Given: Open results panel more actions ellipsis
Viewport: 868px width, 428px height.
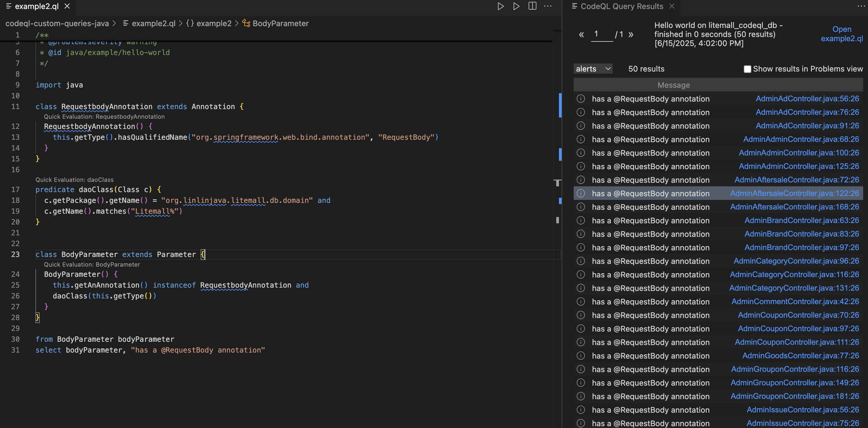Looking at the screenshot, I should point(860,6).
